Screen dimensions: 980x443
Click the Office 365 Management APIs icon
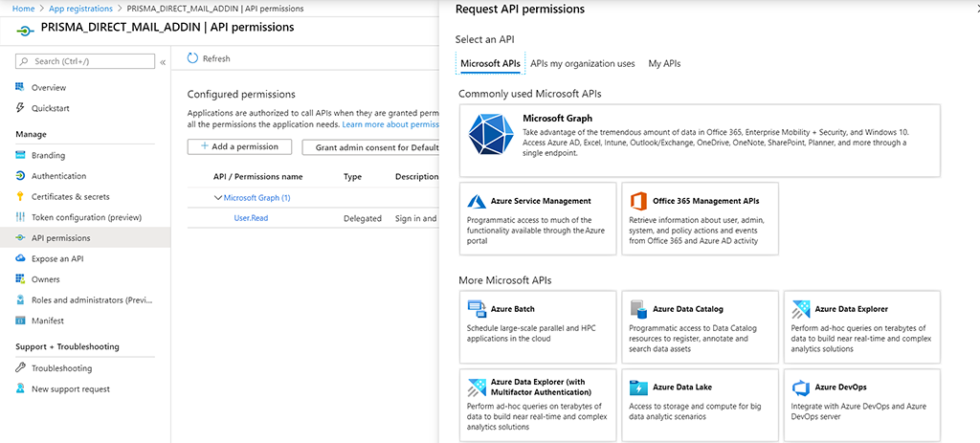pyautogui.click(x=638, y=202)
